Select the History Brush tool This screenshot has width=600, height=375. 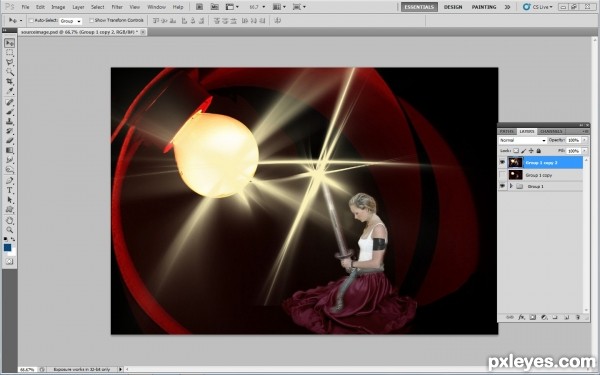point(9,131)
